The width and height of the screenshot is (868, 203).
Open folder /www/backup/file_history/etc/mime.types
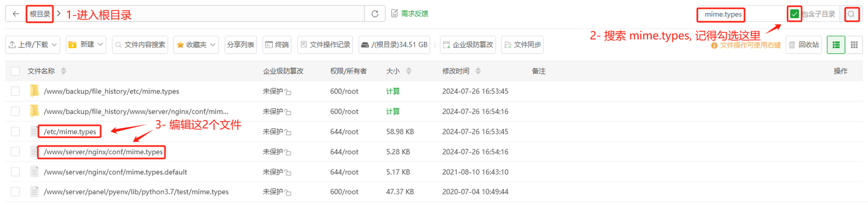click(x=111, y=91)
